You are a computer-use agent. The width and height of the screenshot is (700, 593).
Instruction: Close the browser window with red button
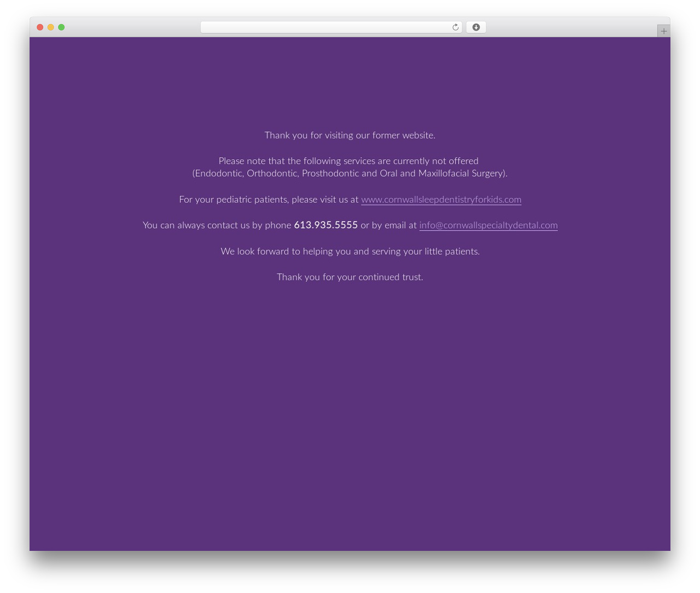[x=40, y=27]
